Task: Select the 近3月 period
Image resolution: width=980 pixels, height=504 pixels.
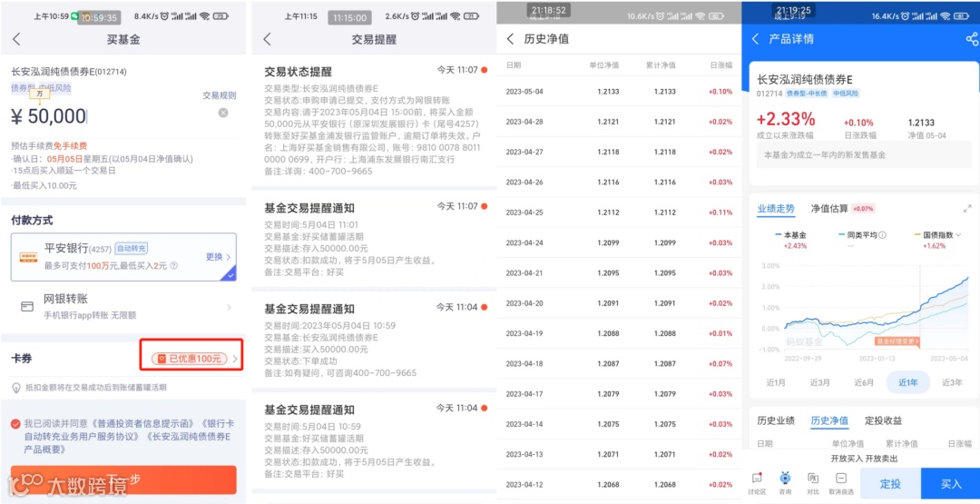Action: click(x=819, y=382)
